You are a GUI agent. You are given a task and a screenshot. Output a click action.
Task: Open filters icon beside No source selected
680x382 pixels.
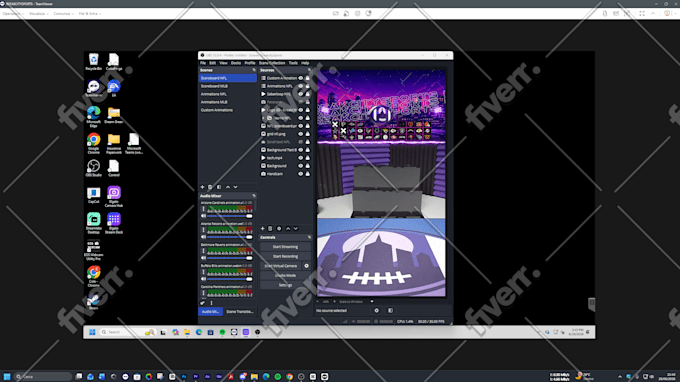point(390,310)
